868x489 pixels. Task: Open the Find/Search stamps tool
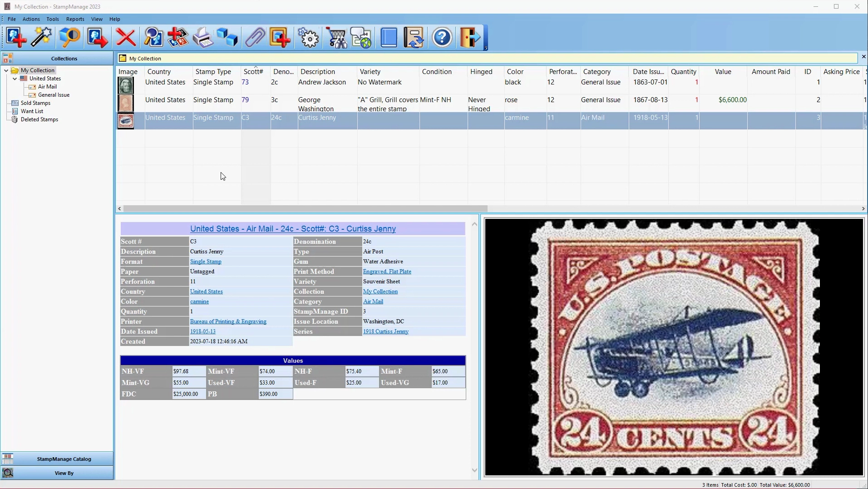coord(153,37)
